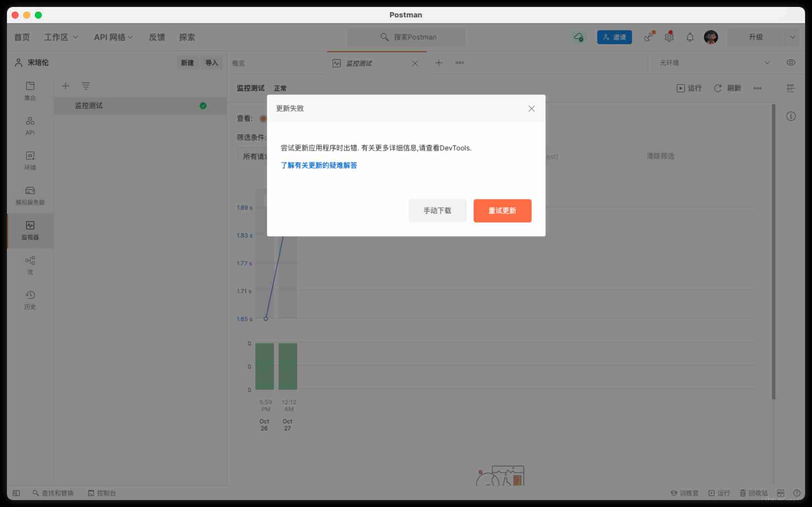The width and height of the screenshot is (812, 507).
Task: Click the 导入 button
Action: coord(212,63)
